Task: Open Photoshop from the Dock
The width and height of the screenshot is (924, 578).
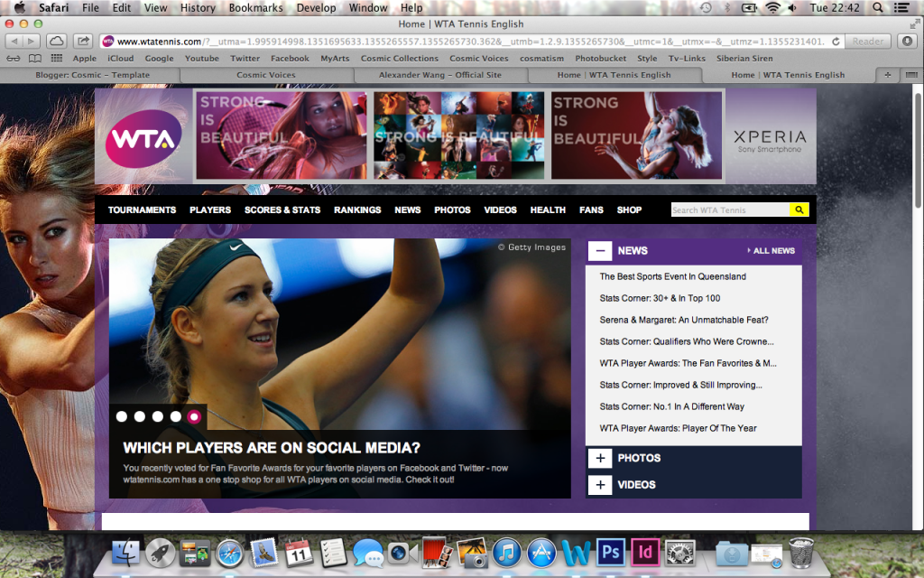Action: (x=611, y=554)
